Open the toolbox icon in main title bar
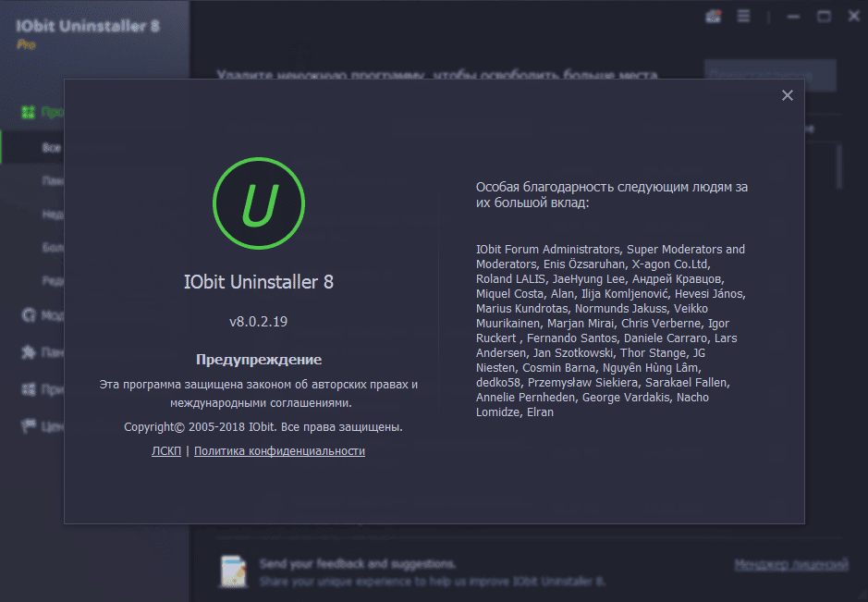The height and width of the screenshot is (602, 868). [714, 16]
